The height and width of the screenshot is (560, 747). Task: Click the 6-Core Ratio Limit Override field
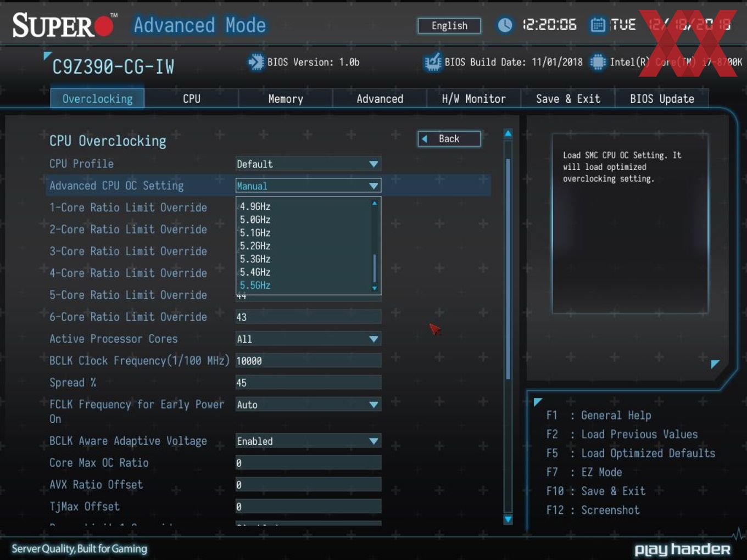pos(308,317)
